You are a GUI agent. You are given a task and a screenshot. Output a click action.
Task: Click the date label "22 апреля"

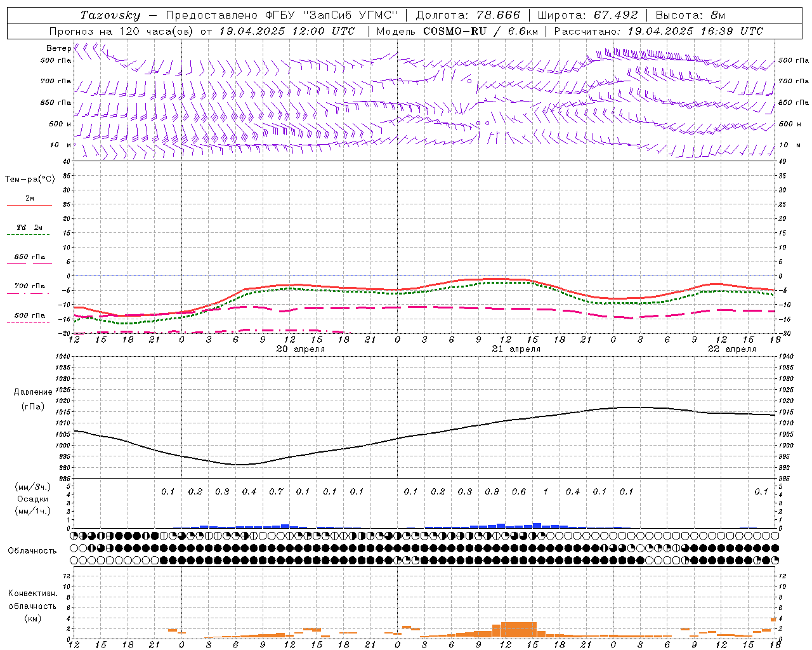pos(732,349)
